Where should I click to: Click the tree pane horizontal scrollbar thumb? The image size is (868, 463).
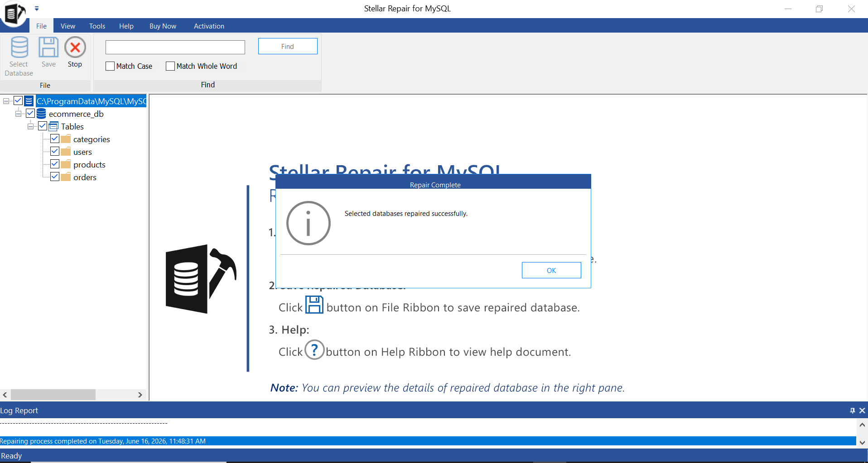pyautogui.click(x=53, y=395)
